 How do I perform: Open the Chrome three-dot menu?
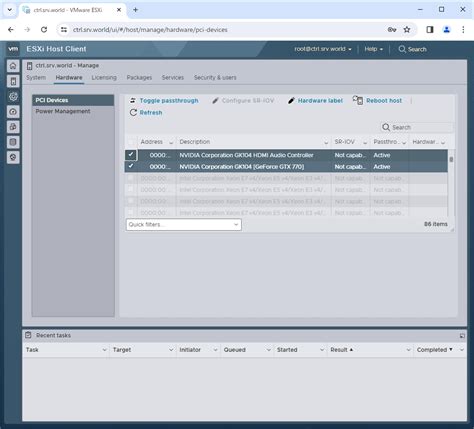(x=463, y=30)
